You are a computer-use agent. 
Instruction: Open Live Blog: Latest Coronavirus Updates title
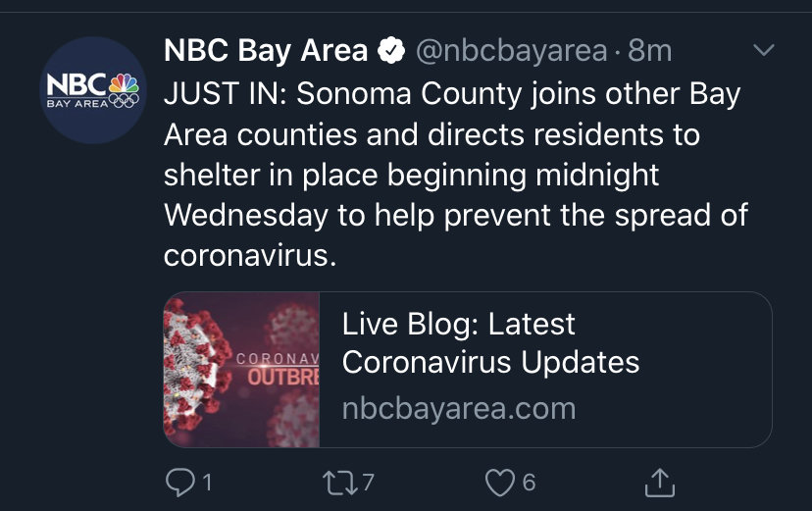[x=490, y=342]
